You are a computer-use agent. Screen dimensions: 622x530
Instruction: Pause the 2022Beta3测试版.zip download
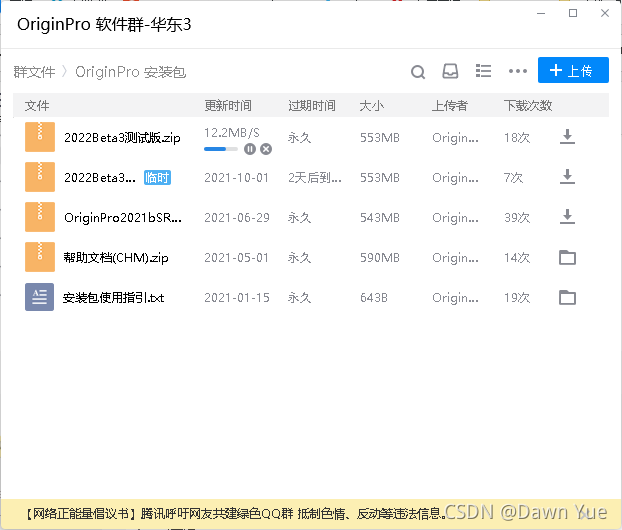(x=250, y=149)
